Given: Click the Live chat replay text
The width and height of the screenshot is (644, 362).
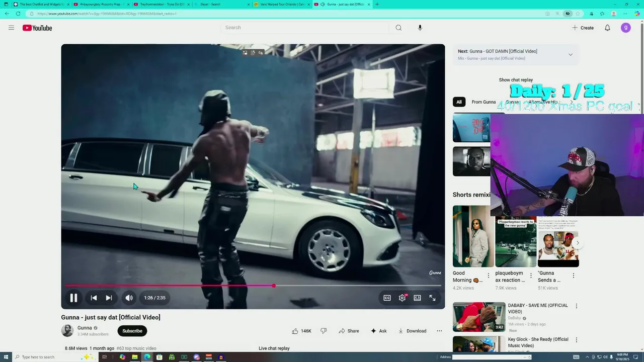Looking at the screenshot, I should click(x=274, y=348).
